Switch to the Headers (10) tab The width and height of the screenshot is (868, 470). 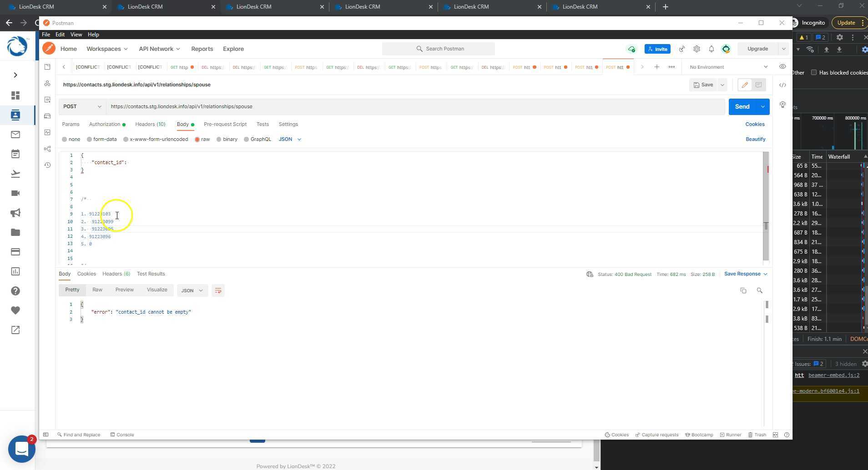click(x=150, y=124)
